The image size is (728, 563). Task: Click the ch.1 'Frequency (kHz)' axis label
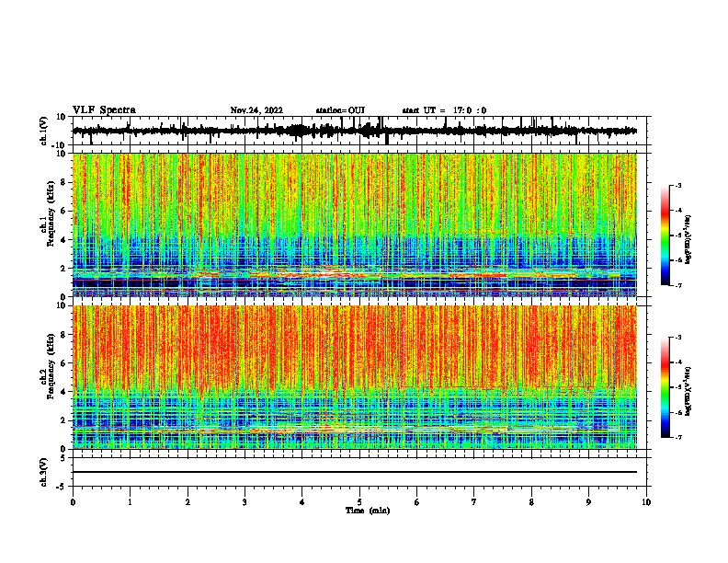51,213
